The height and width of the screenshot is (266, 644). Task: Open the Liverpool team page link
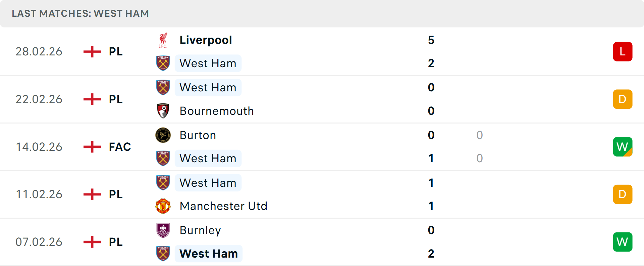(x=206, y=40)
